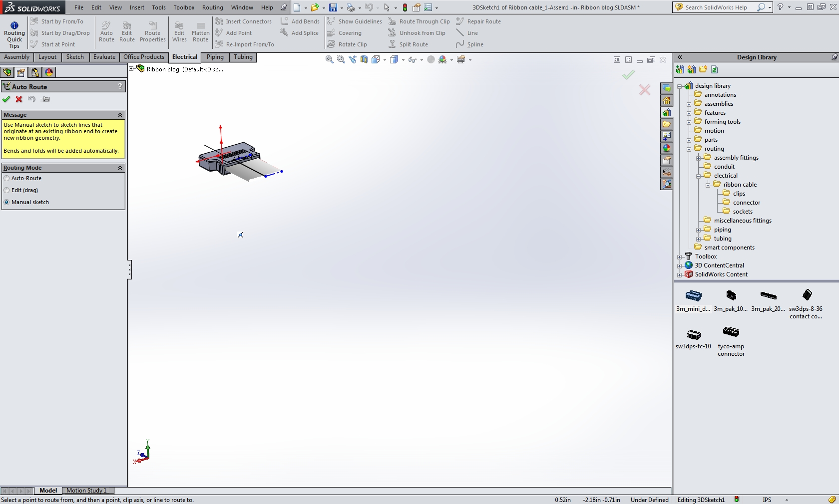Expand the Toolbox node

[680, 256]
